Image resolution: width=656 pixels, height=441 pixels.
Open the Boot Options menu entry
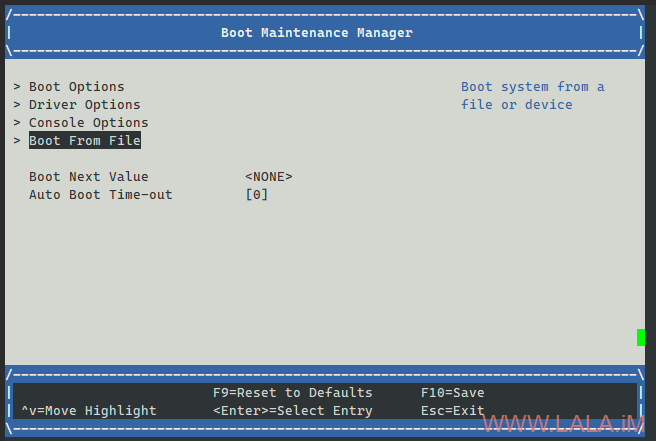coord(77,87)
